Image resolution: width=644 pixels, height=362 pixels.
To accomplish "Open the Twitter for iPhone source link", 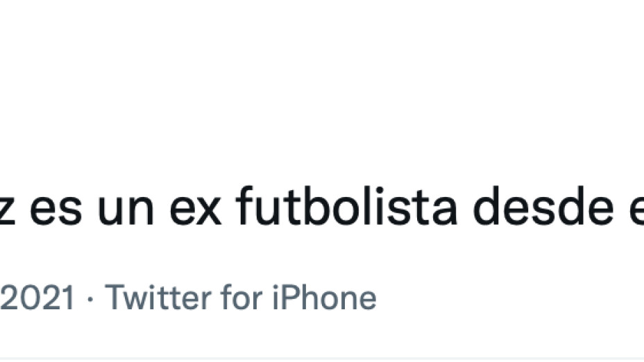I will tap(241, 298).
